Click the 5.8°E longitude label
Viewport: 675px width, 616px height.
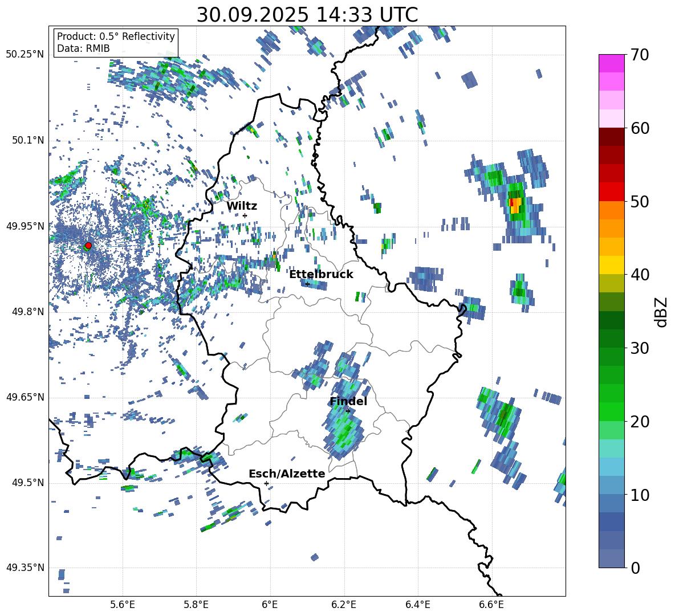pos(196,605)
